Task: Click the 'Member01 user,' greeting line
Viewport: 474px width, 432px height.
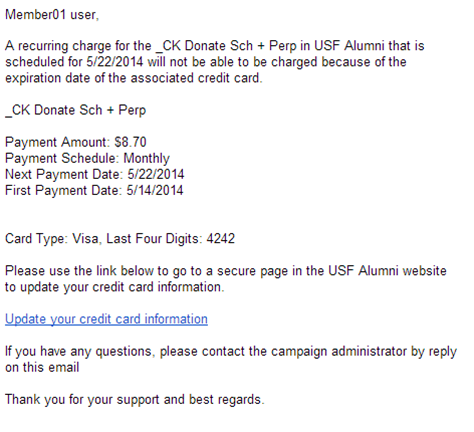Action: coord(52,15)
